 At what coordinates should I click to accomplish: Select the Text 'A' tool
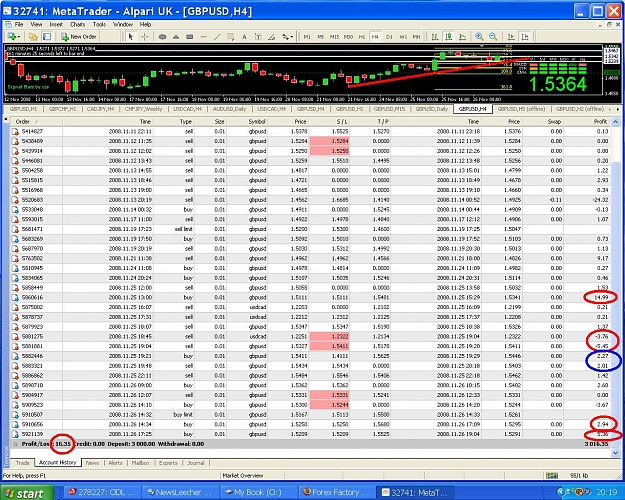click(x=244, y=37)
